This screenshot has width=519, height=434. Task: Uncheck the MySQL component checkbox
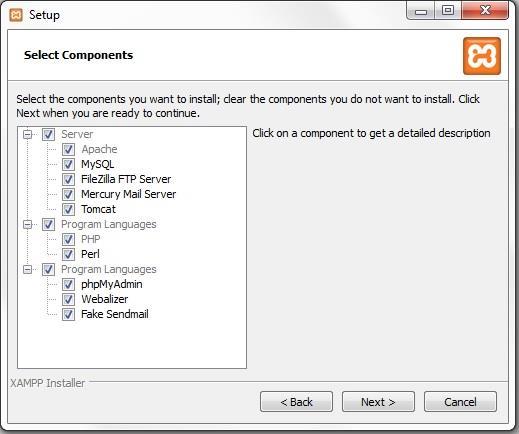tap(68, 164)
